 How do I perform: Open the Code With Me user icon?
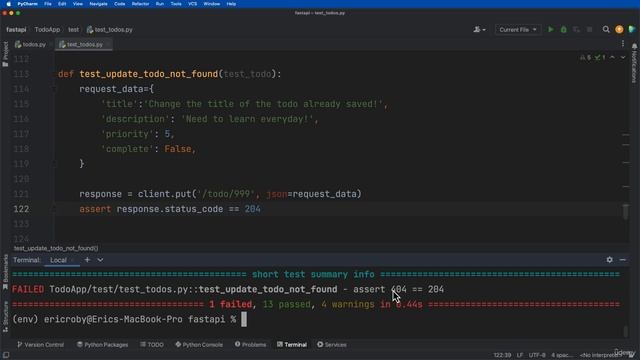coord(479,29)
